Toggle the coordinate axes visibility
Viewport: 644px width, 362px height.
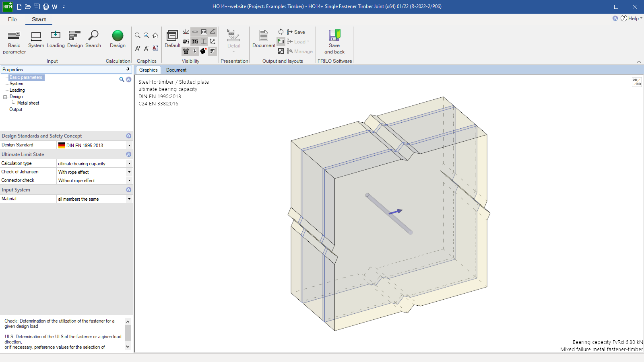[213, 41]
